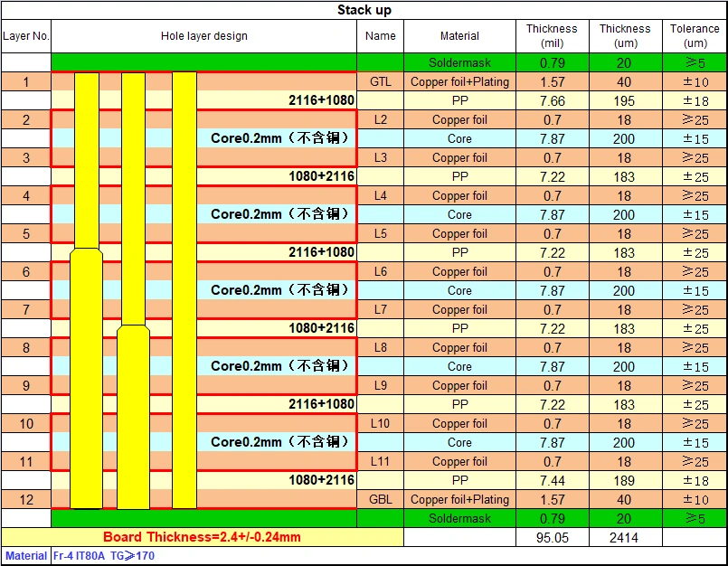Click the total 95.05 mil cell
728x566 pixels.
pos(552,537)
